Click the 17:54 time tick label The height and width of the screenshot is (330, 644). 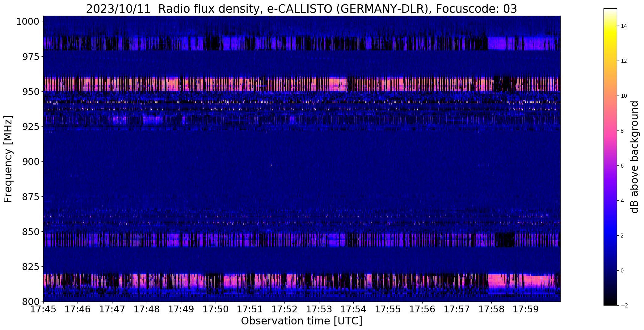click(x=354, y=309)
